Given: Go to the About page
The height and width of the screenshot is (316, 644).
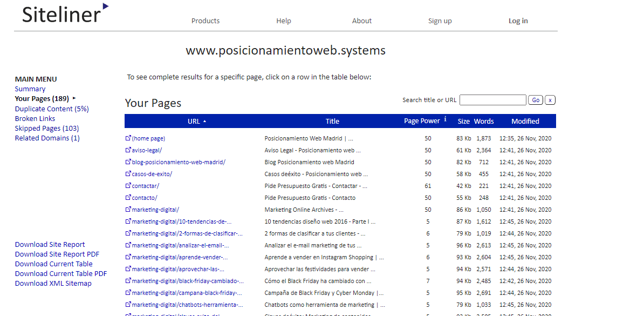Looking at the screenshot, I should coord(362,21).
